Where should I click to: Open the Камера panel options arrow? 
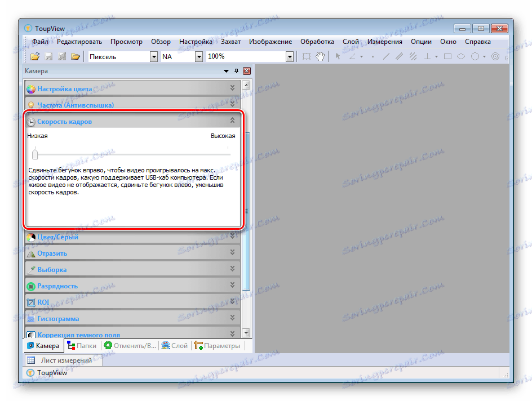(x=227, y=71)
